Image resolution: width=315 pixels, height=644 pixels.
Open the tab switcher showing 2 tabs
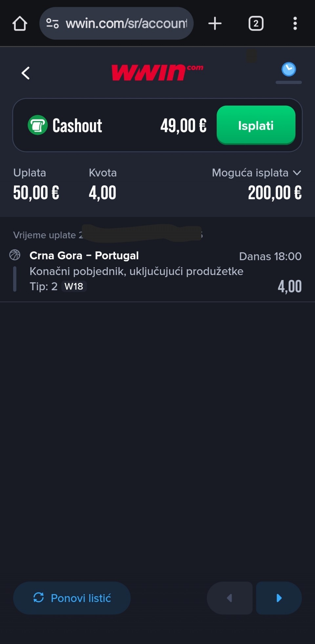point(256,24)
